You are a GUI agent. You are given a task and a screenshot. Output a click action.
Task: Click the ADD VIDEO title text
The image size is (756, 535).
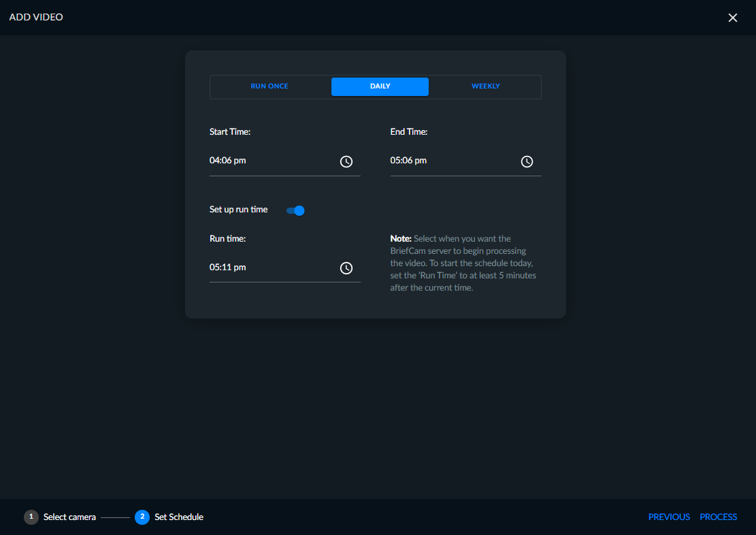point(36,17)
